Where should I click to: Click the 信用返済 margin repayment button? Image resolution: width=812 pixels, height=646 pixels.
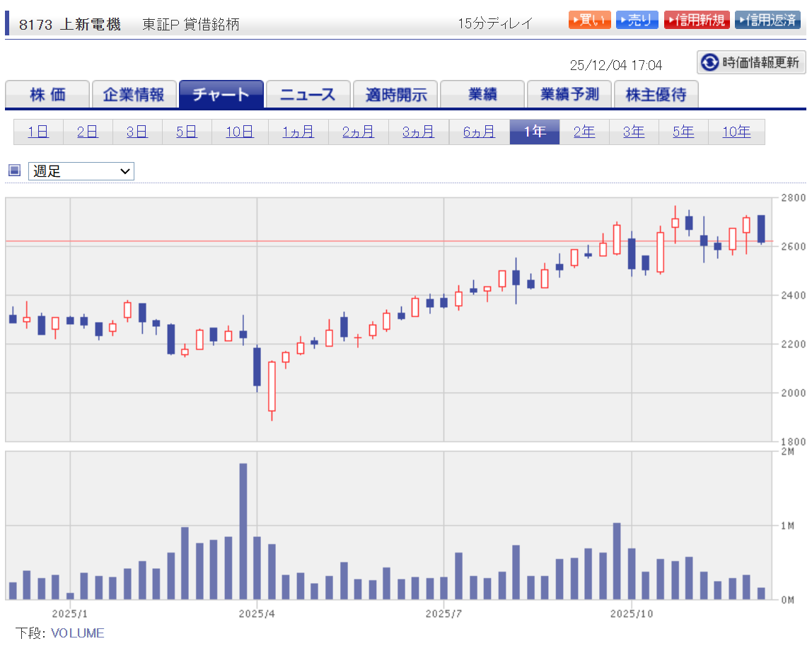[767, 20]
